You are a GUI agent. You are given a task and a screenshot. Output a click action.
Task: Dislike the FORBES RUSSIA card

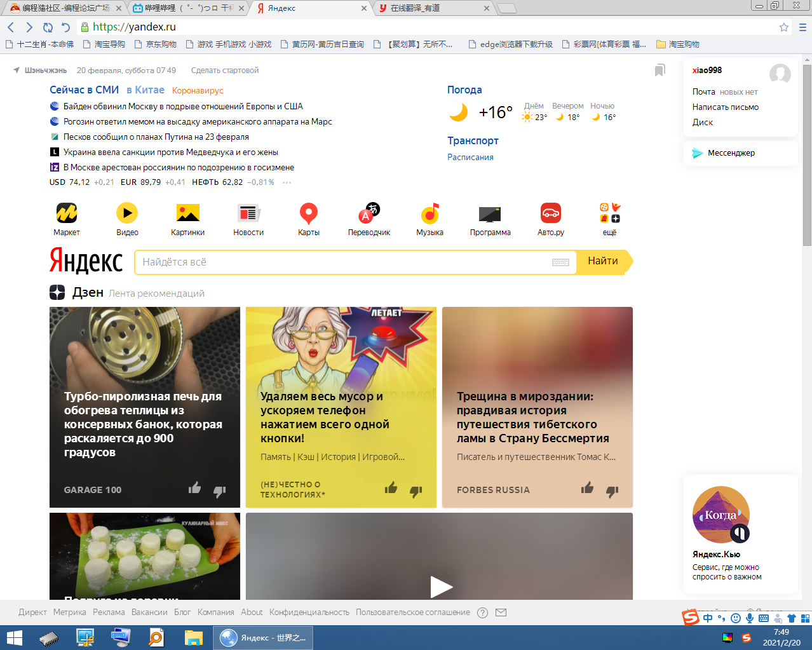point(612,491)
